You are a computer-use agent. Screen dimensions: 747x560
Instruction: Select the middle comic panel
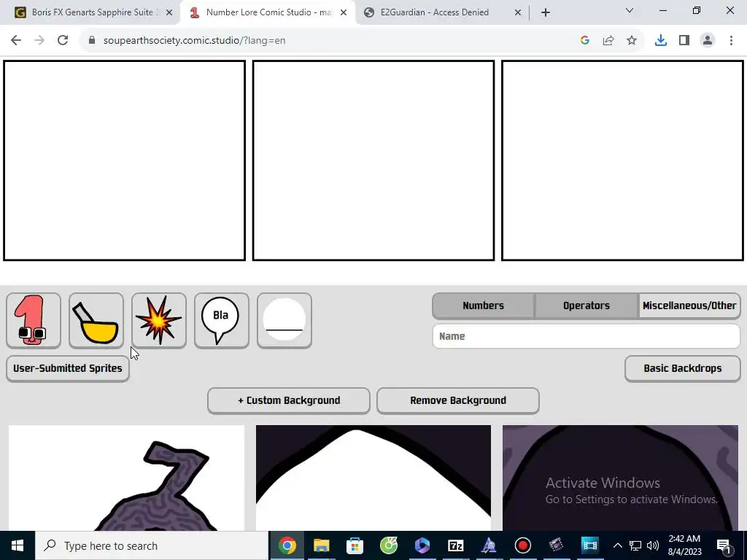click(x=373, y=160)
